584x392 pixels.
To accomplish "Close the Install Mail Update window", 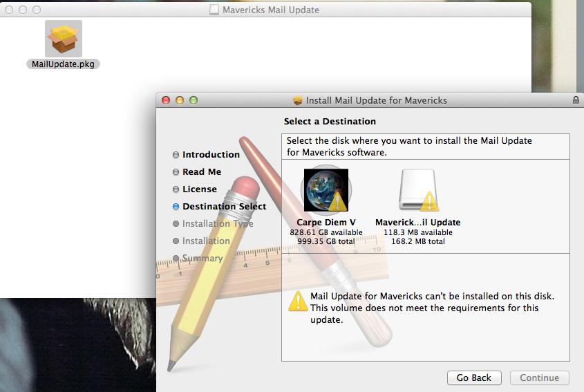I will coord(166,100).
